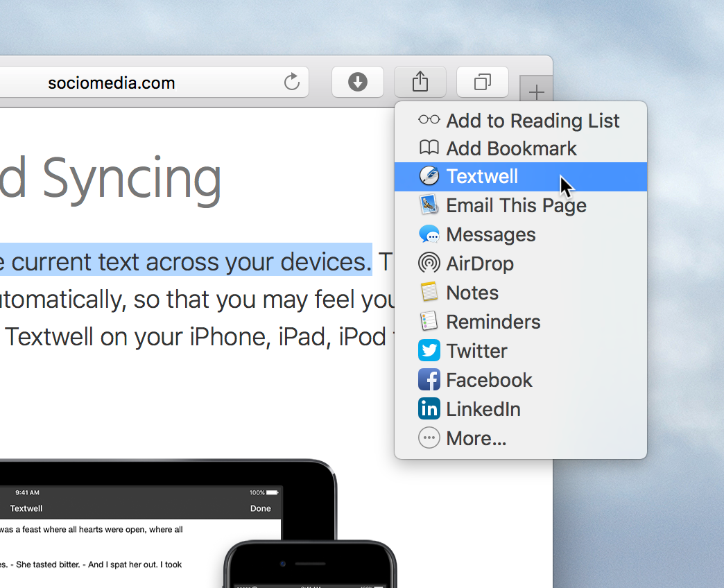Share page to Textwell

pos(520,176)
